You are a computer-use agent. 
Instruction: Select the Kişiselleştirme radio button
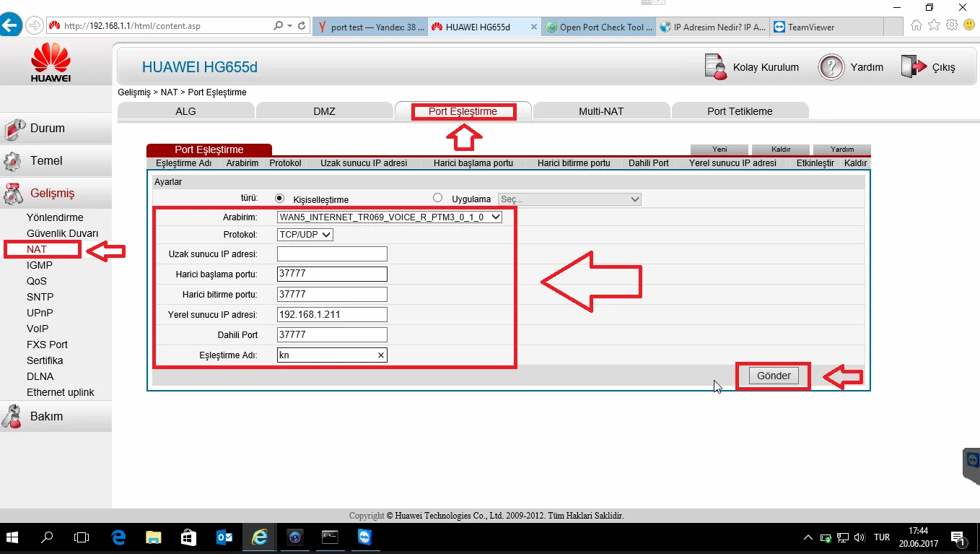pos(280,199)
